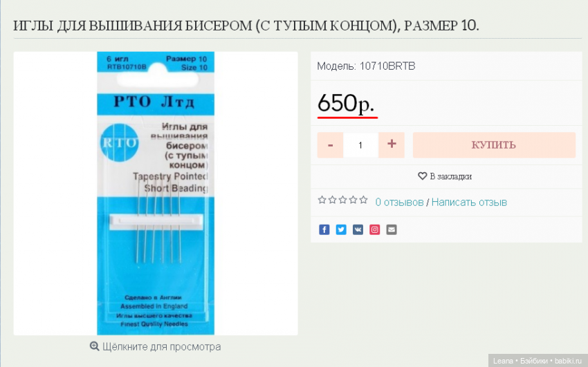Share the product via Twitter icon
Screen dimensions: 588x367
pyautogui.click(x=341, y=229)
